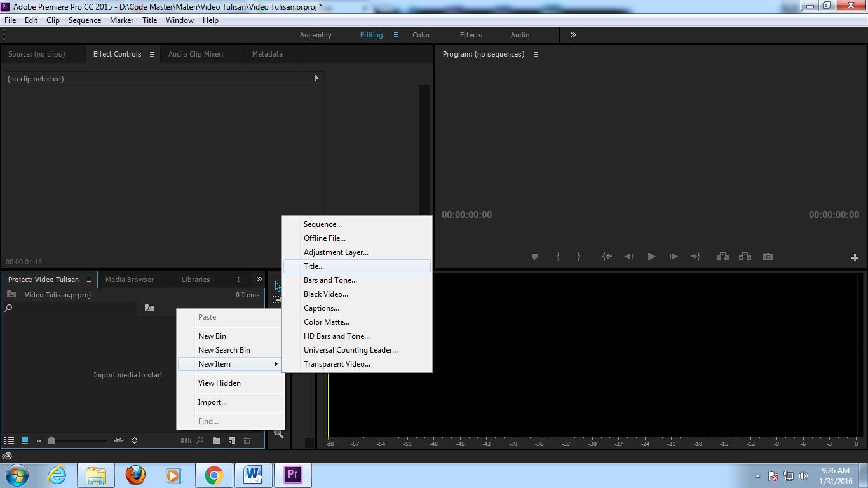Switch to the Effects workspace

coord(471,35)
